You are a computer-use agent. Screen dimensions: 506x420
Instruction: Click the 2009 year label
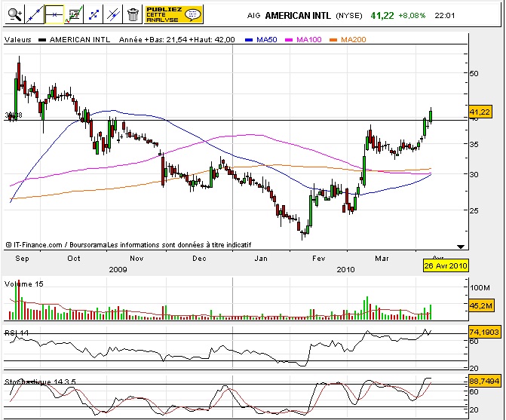(x=118, y=269)
